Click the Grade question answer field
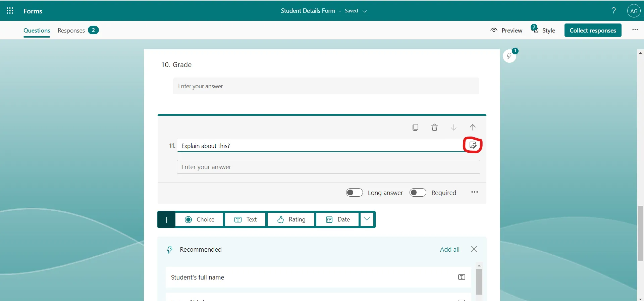The image size is (644, 301). point(326,86)
